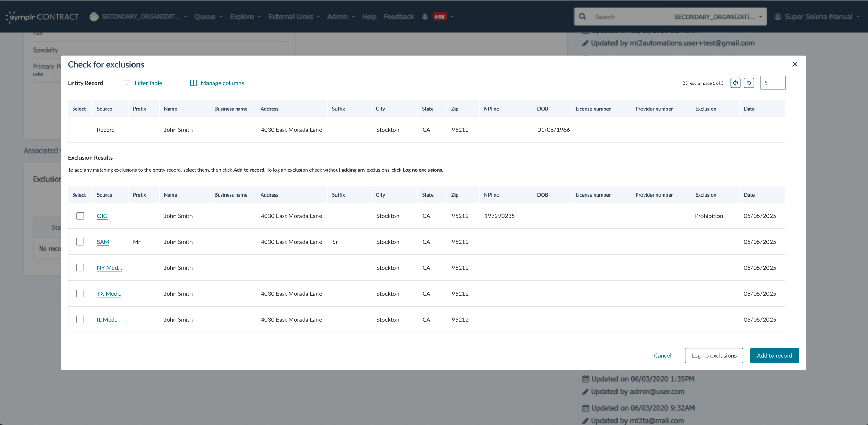
Task: Click the symplr CONTRACT logo
Action: [41, 16]
